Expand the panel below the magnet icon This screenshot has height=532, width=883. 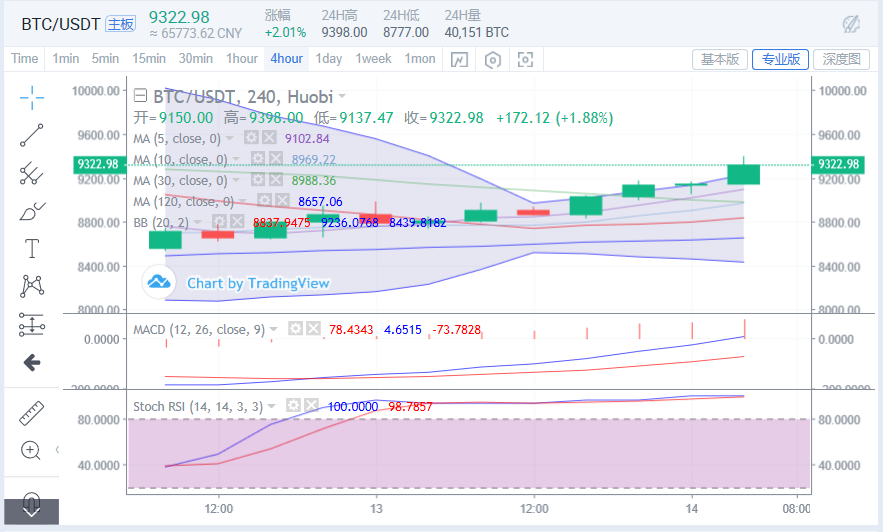click(32, 511)
